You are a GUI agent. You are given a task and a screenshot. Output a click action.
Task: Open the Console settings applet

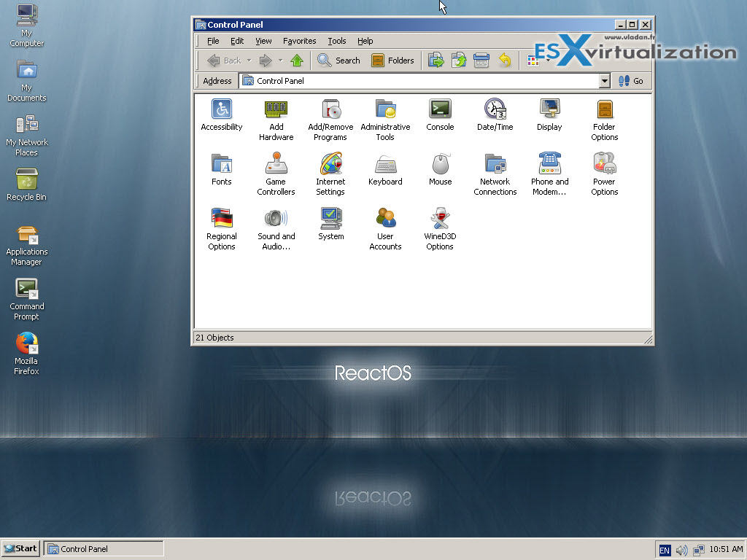click(x=440, y=114)
